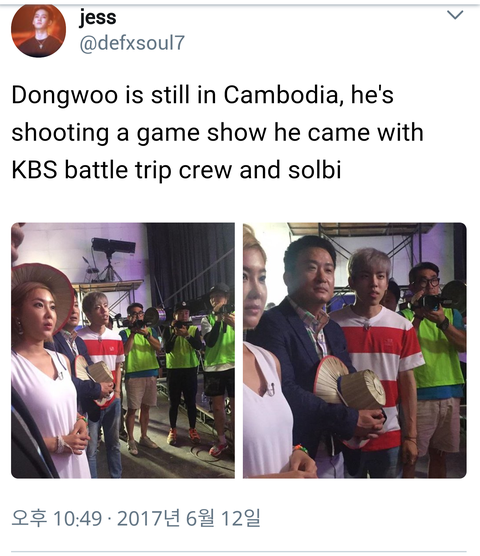Click the text KBS in tweet
Image resolution: width=480 pixels, height=556 pixels.
tap(34, 170)
